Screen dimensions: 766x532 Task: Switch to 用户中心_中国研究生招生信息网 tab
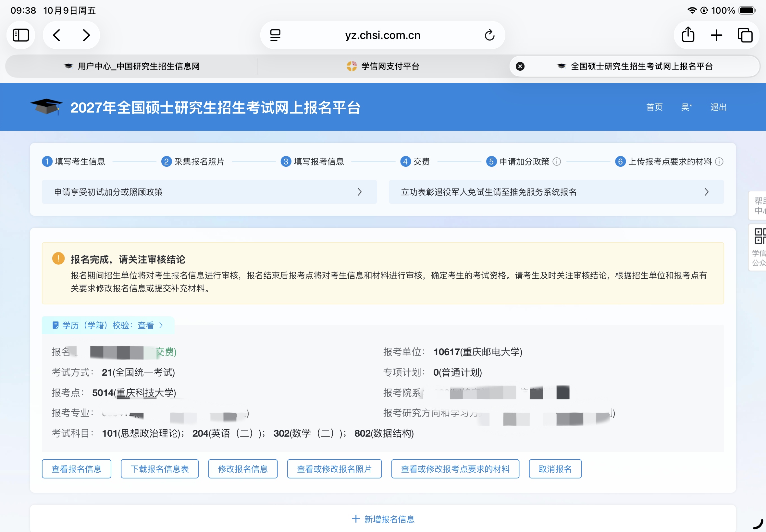tap(132, 66)
